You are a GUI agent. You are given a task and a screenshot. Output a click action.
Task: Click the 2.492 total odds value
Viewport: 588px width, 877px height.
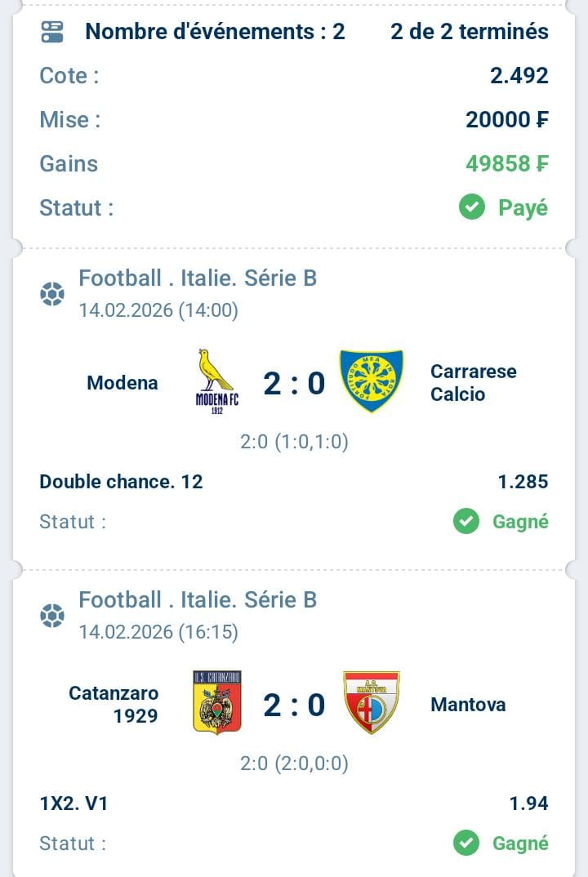(x=519, y=76)
